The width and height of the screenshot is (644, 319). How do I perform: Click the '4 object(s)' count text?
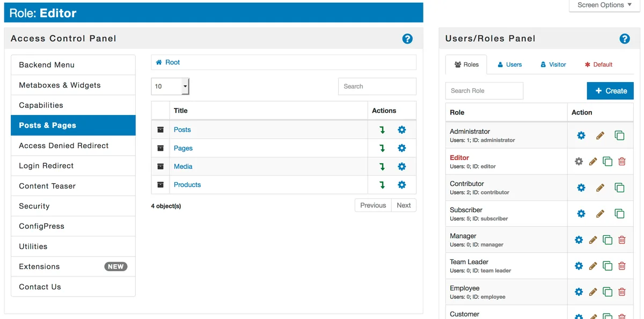click(x=166, y=206)
